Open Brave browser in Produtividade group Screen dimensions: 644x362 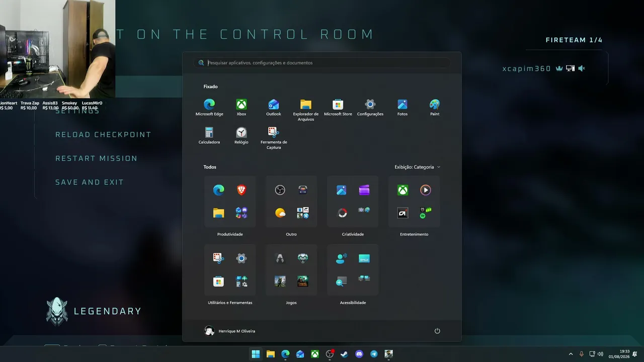[x=242, y=190]
